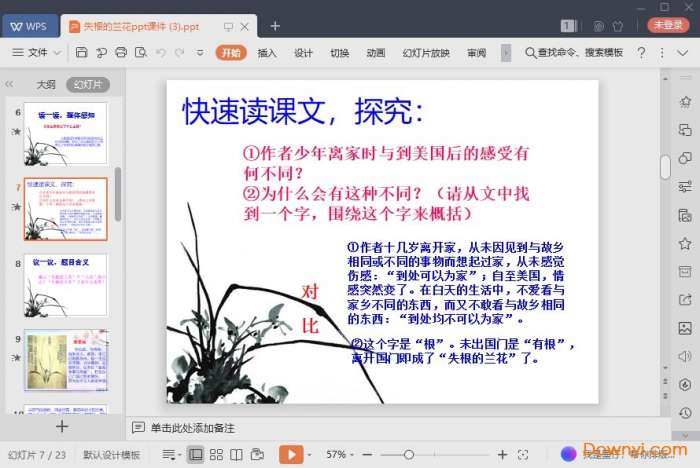Zoom out with the minus button
The image size is (700, 468).
[x=367, y=455]
